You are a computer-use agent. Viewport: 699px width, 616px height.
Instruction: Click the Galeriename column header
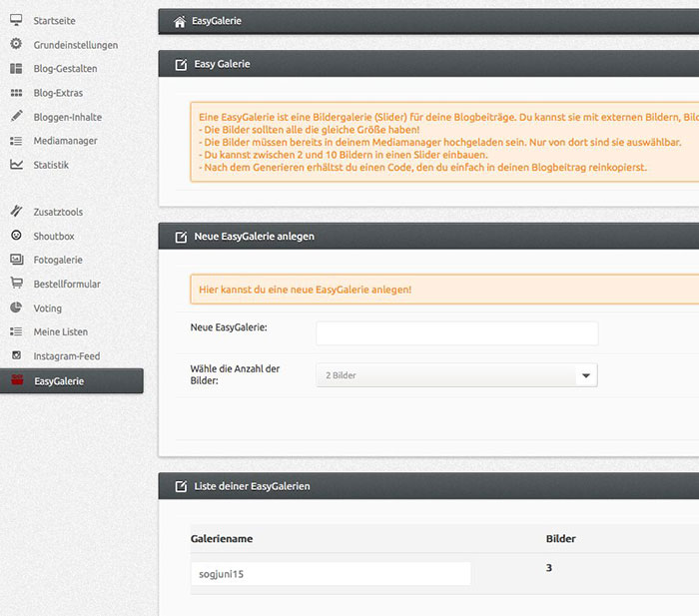pos(222,538)
